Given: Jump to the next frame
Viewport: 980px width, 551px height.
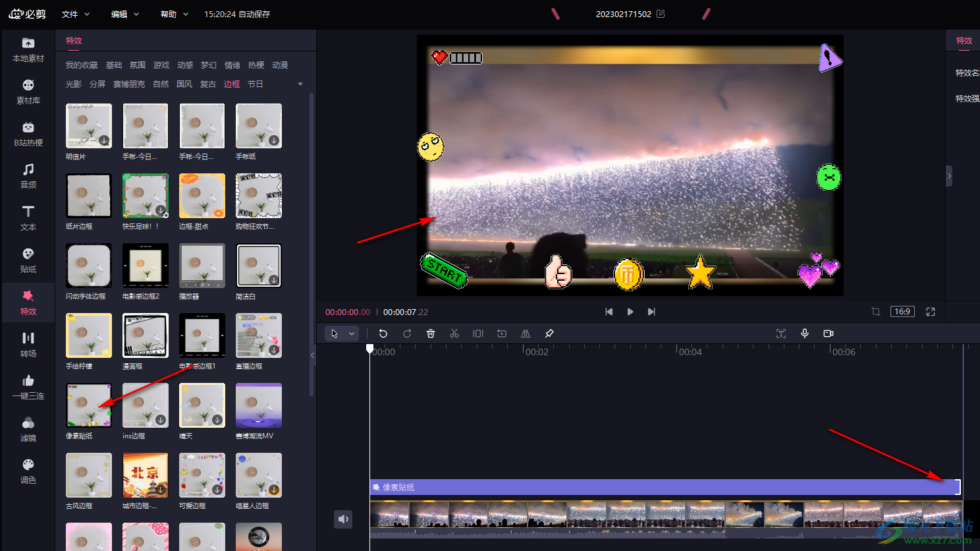Looking at the screenshot, I should (651, 312).
